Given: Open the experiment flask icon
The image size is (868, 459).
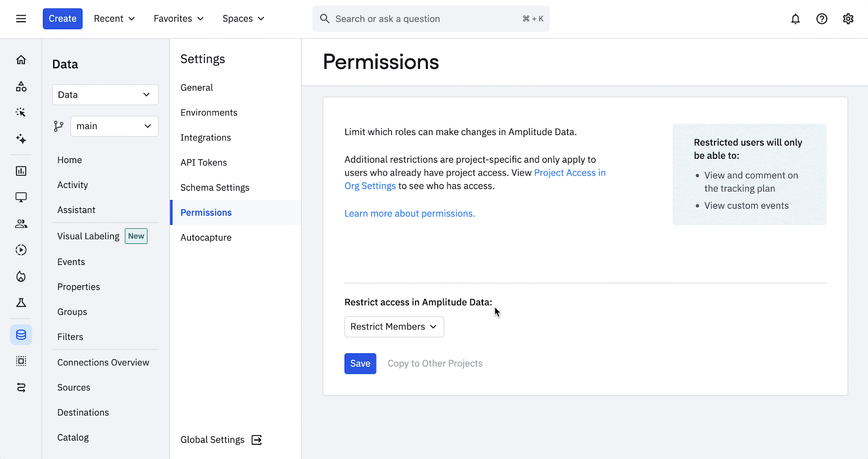Looking at the screenshot, I should [x=21, y=302].
